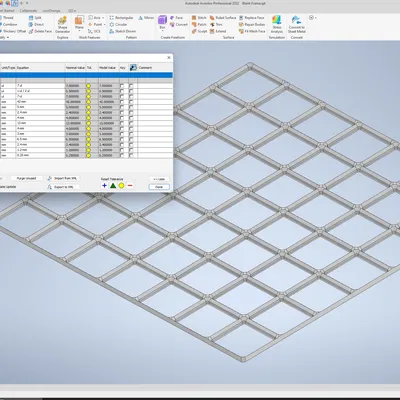Select the Replace Face tool

pos(252,18)
